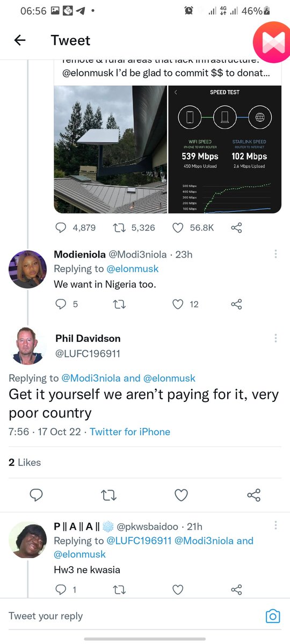Viewport: 290px width, 644px height.
Task: Like Modieniola's reply with 12 likes
Action: (x=178, y=304)
